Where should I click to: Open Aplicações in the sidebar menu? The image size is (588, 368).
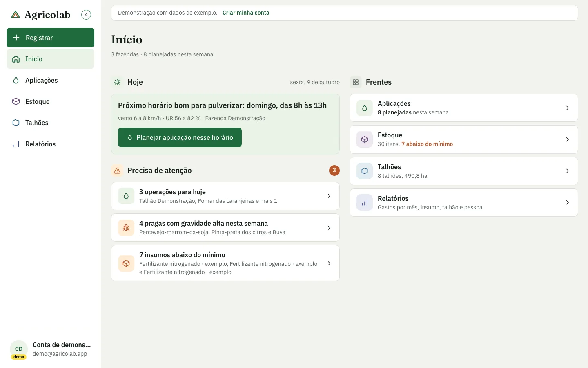[50, 80]
